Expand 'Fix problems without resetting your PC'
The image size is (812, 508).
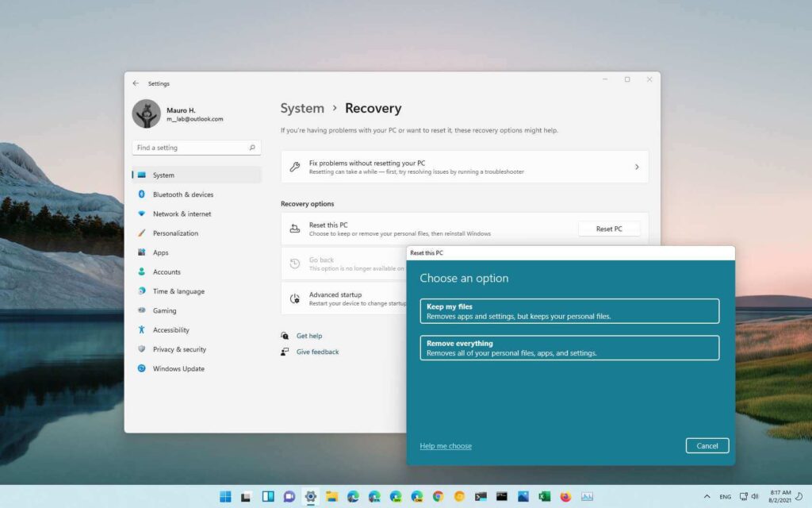pyautogui.click(x=465, y=167)
